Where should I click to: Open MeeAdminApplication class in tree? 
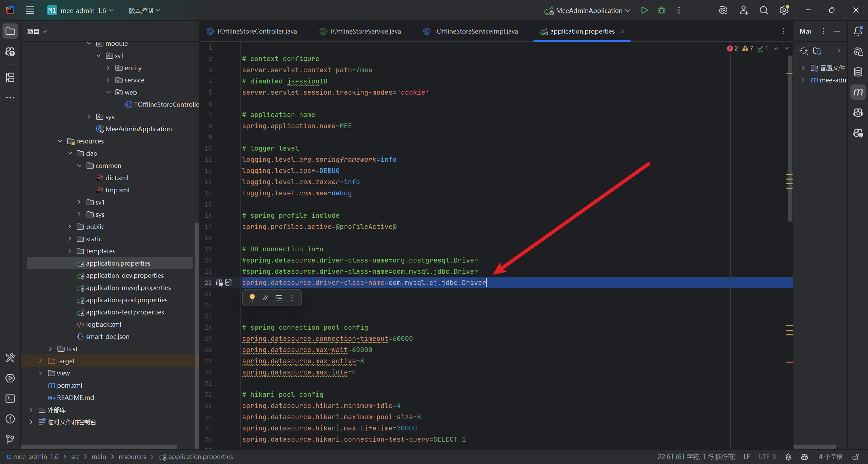138,129
